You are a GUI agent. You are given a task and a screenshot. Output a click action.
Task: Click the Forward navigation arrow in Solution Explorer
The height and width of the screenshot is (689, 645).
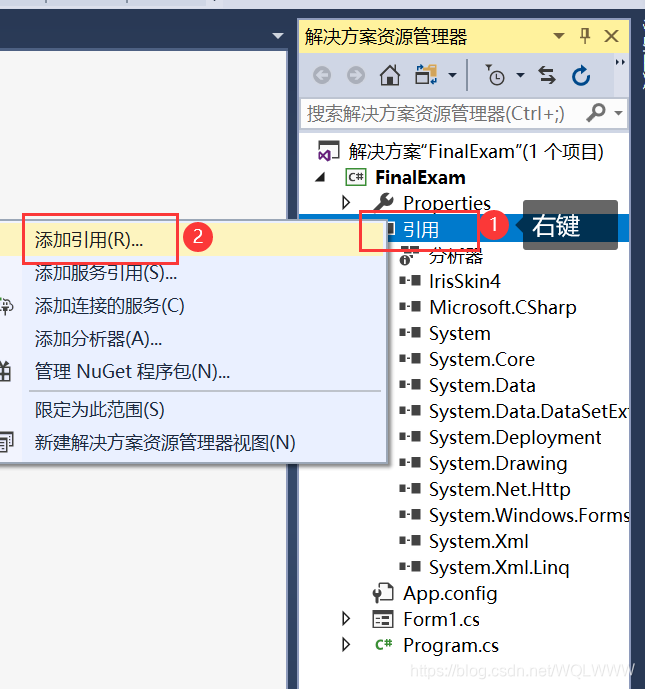356,75
